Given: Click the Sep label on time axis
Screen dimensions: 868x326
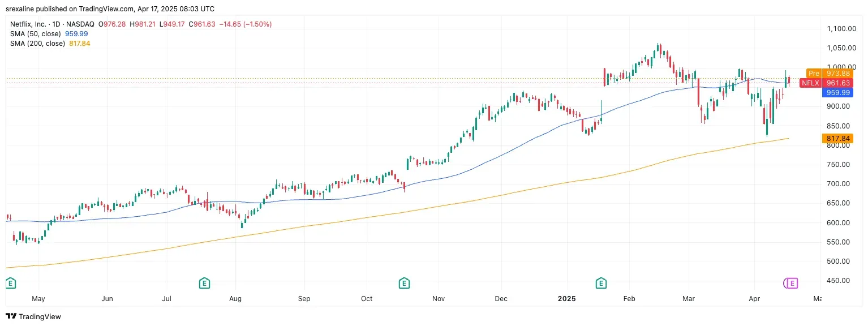Looking at the screenshot, I should [x=304, y=298].
